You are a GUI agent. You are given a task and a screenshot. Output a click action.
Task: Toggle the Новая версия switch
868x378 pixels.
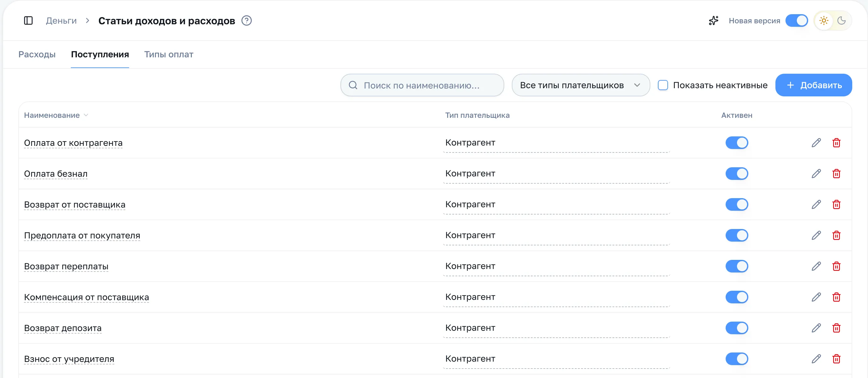click(x=796, y=20)
